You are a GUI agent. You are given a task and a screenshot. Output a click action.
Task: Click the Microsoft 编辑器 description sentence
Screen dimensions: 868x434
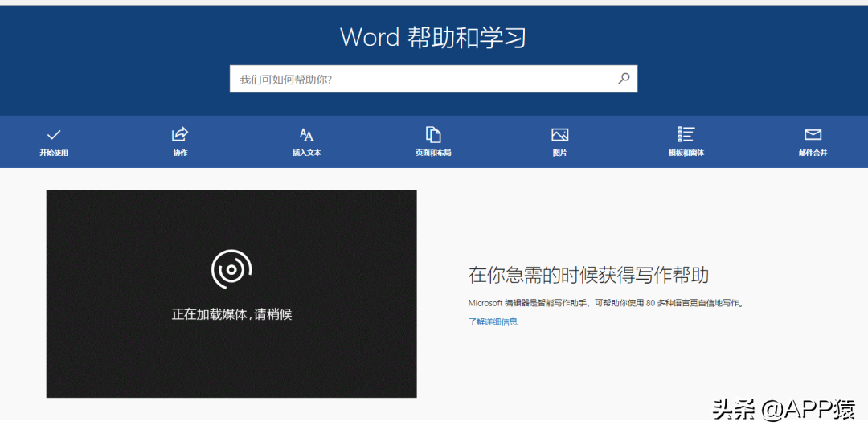pyautogui.click(x=606, y=303)
